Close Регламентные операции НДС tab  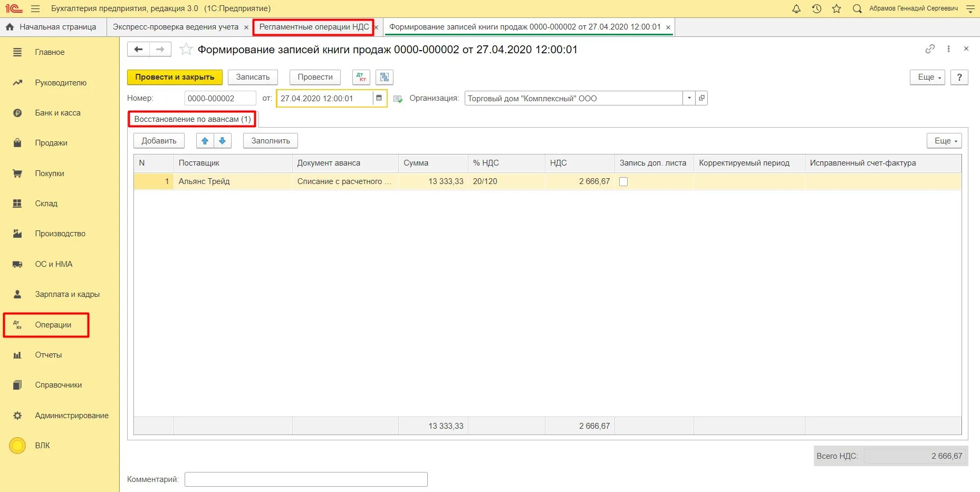(376, 27)
